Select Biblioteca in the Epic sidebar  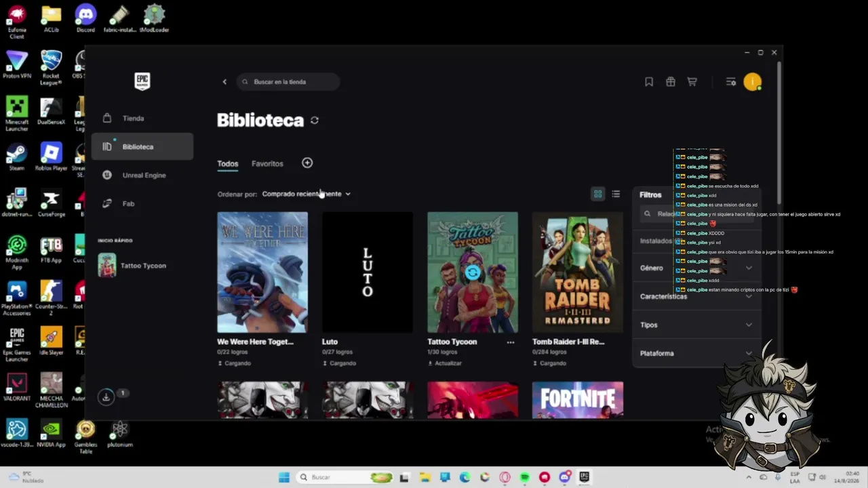[x=142, y=146]
